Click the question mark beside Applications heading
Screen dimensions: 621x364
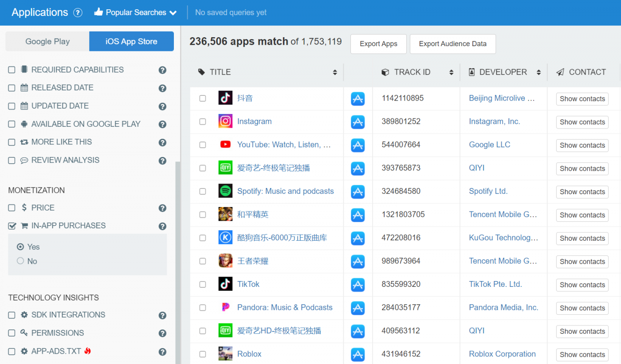click(78, 12)
